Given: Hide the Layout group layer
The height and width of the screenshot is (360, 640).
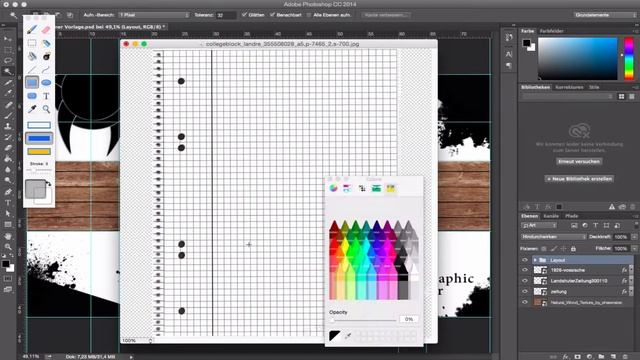Looking at the screenshot, I should click(x=525, y=260).
